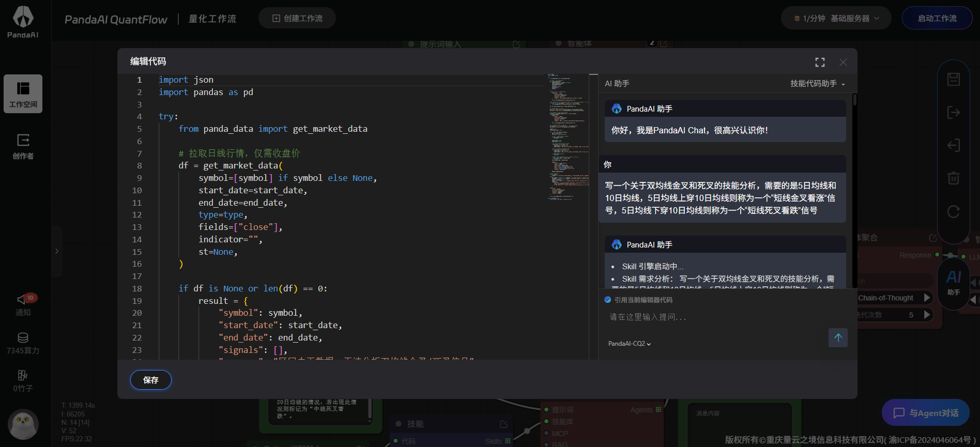Click the refresh icon in right toolbar
The height and width of the screenshot is (447, 980).
tap(954, 211)
